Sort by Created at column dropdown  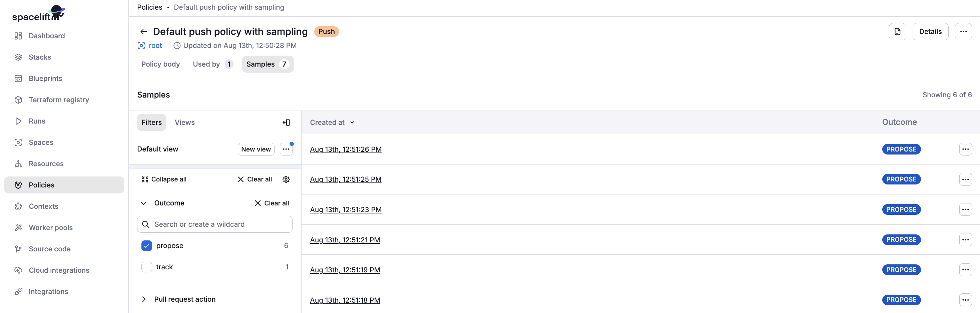coord(332,122)
